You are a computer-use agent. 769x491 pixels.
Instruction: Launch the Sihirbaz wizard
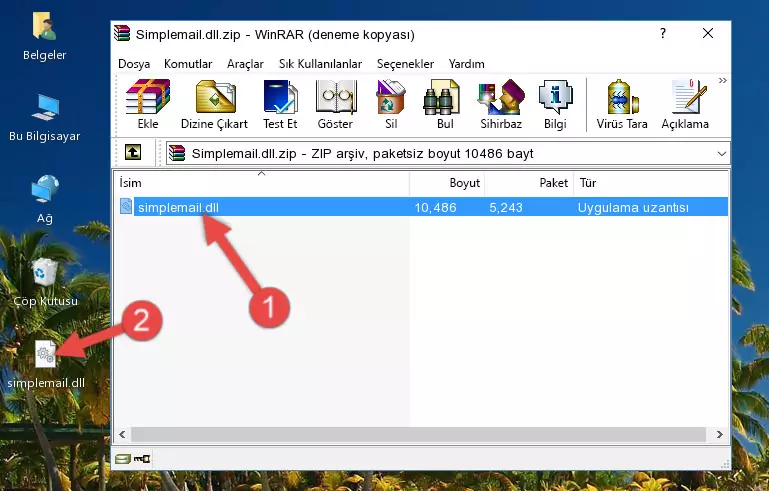[x=501, y=104]
